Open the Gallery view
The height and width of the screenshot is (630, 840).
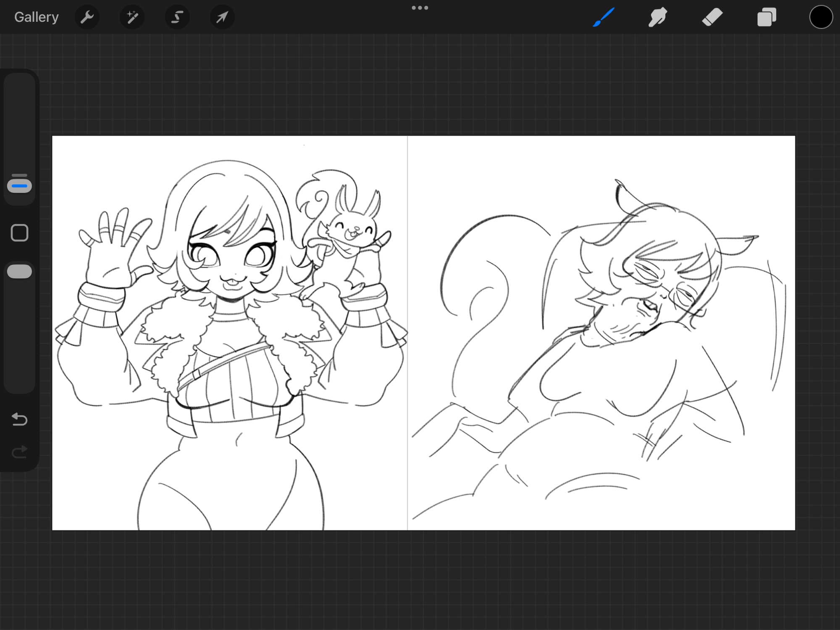point(36,17)
